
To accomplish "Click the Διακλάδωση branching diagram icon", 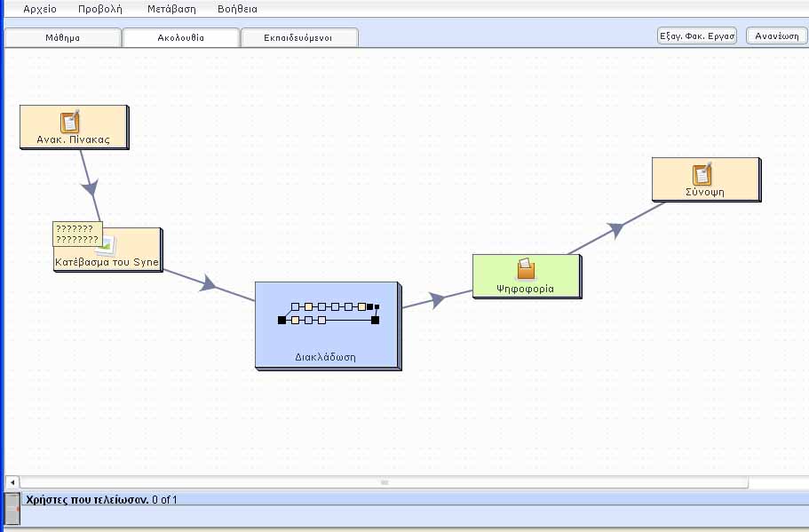I will click(x=329, y=314).
